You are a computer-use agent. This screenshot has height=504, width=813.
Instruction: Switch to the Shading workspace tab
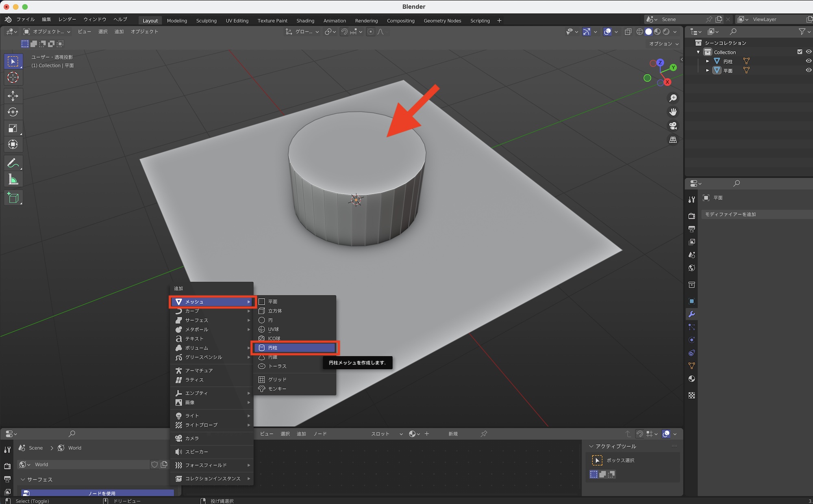point(305,20)
